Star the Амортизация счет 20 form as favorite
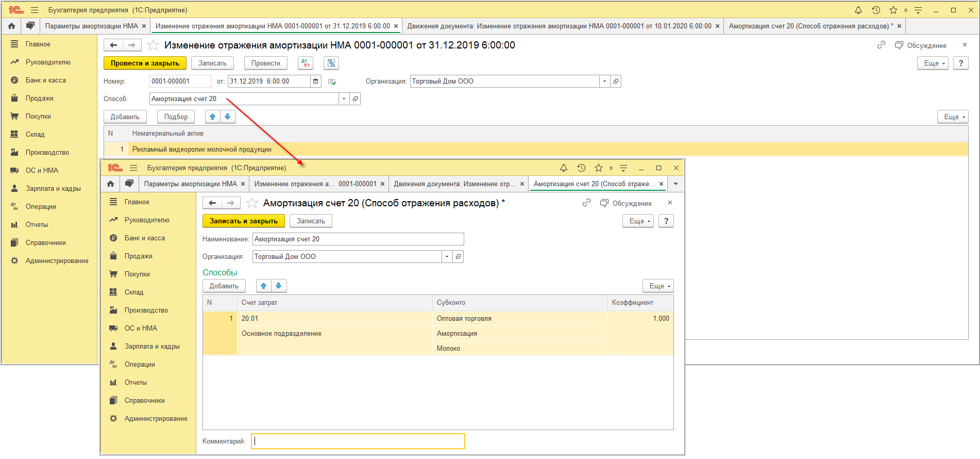The width and height of the screenshot is (980, 459). tap(252, 203)
